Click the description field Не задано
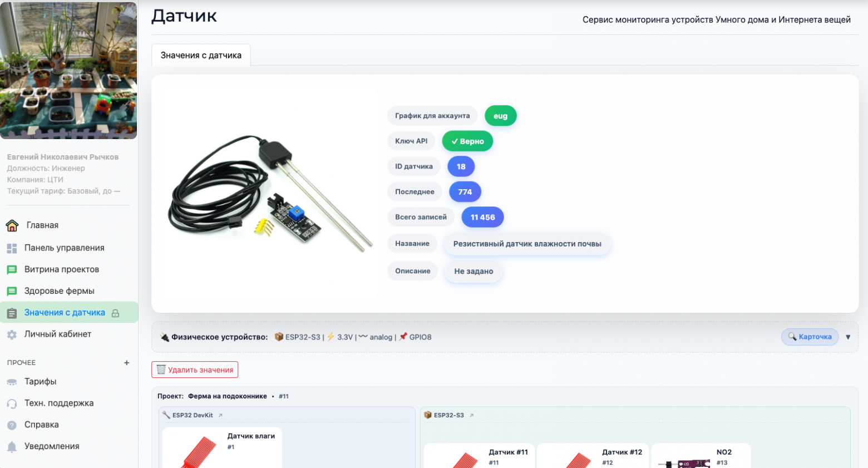The image size is (868, 468). click(474, 272)
